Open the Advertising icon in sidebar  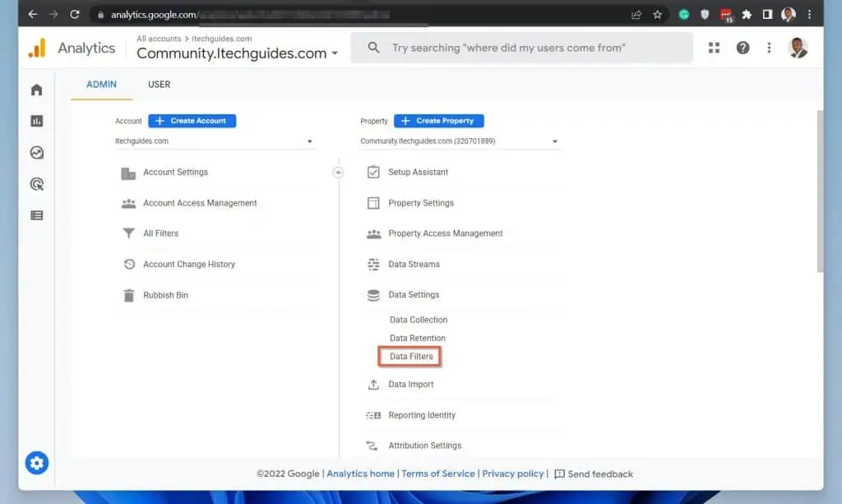[x=36, y=184]
